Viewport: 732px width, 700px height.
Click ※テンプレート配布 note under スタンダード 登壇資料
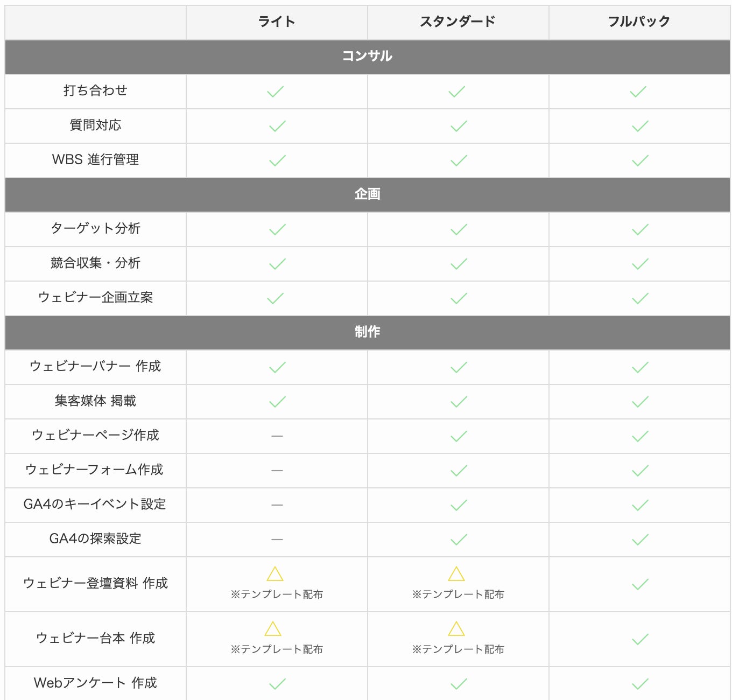(458, 594)
